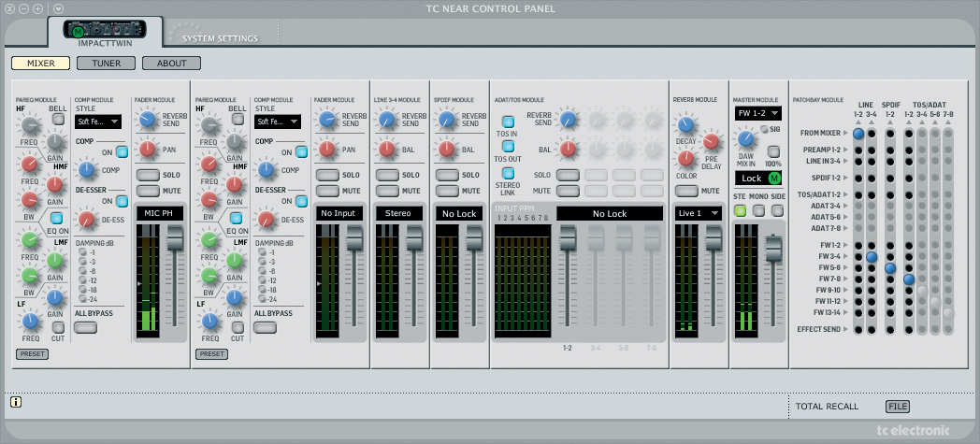Click first channel ALL BYPASS button
Screen dimensions: 980x444
click(x=86, y=327)
